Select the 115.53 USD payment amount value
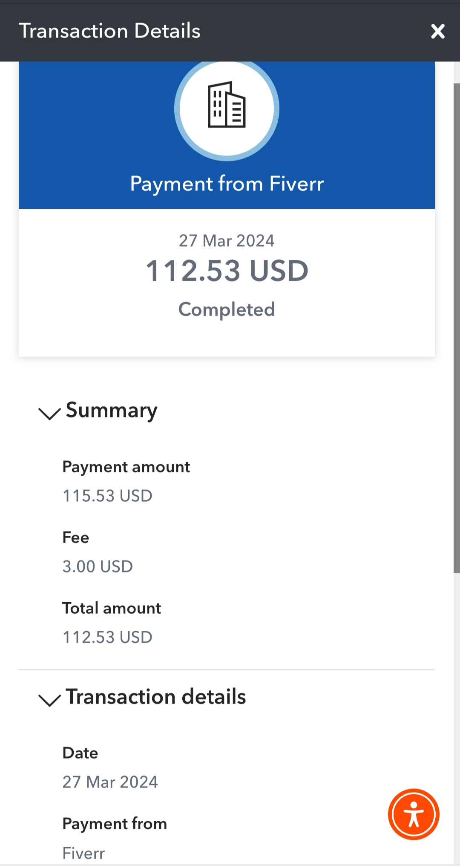The width and height of the screenshot is (460, 868). pos(107,496)
